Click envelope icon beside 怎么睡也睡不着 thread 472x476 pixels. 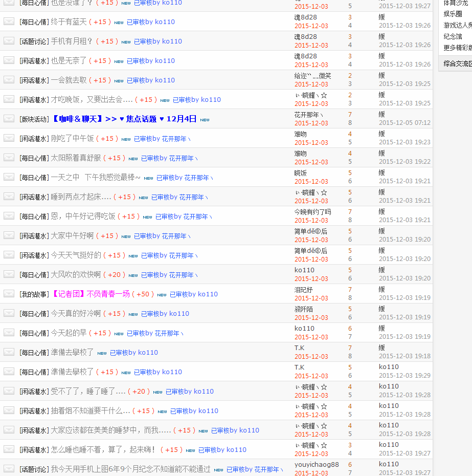point(9,449)
